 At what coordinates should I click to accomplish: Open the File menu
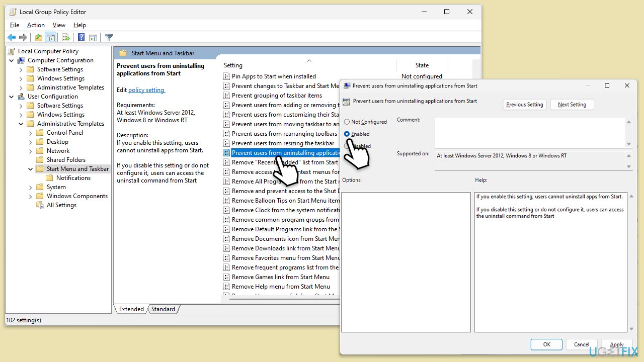pyautogui.click(x=15, y=25)
